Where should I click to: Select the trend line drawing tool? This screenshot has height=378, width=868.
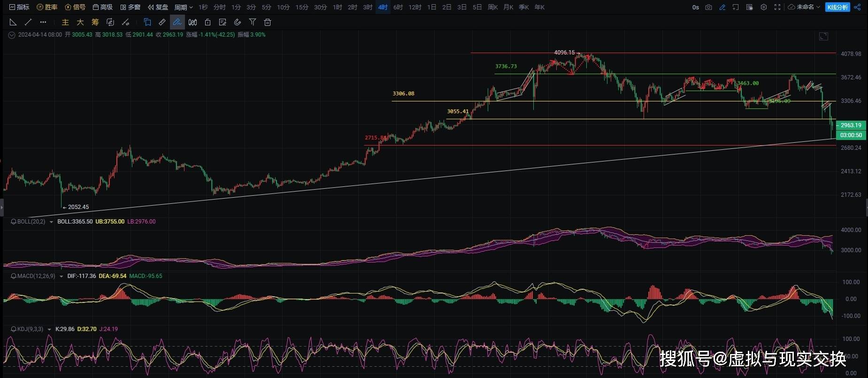28,22
